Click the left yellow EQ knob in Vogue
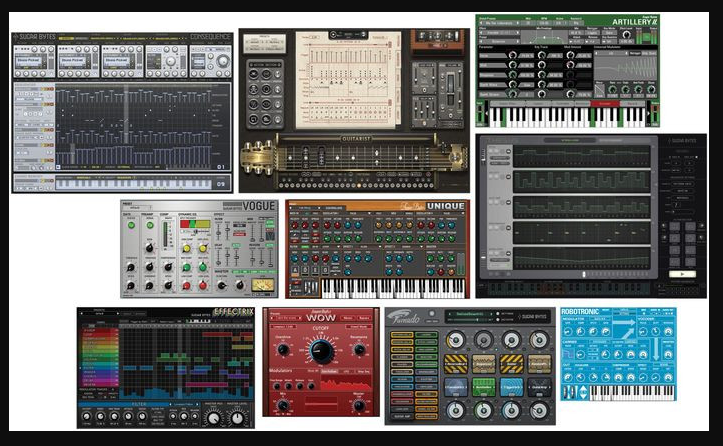 tap(186, 248)
